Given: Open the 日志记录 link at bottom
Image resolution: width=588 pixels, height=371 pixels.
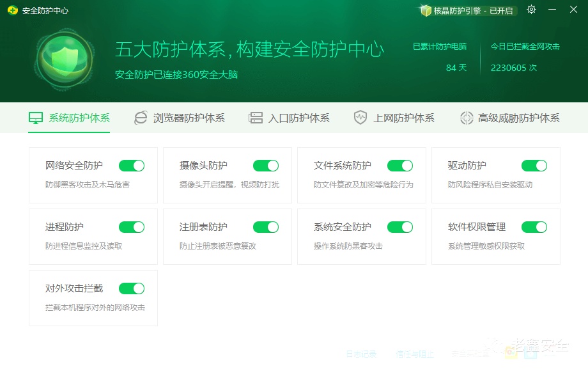Looking at the screenshot, I should point(361,354).
